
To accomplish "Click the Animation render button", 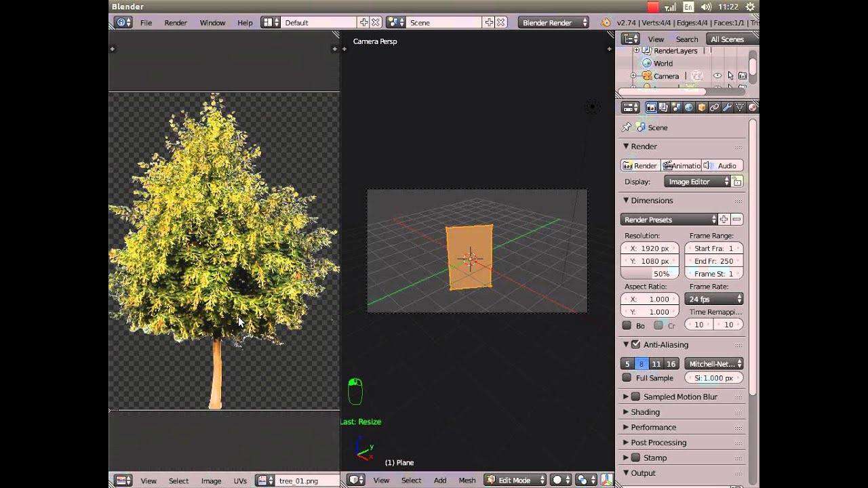I will (x=682, y=165).
